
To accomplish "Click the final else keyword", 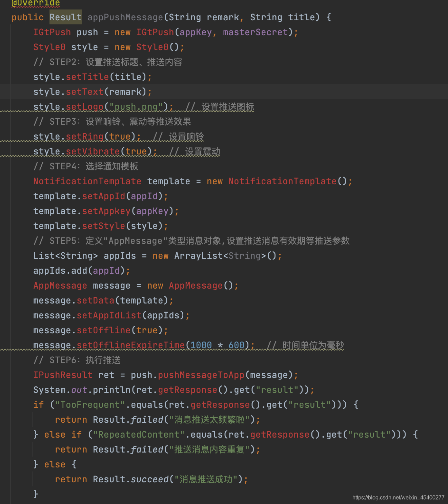I will [55, 464].
